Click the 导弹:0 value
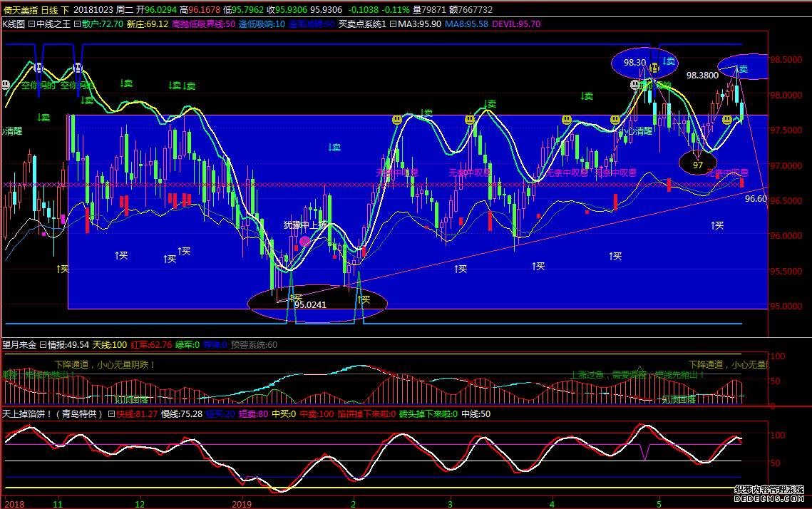 coord(215,345)
